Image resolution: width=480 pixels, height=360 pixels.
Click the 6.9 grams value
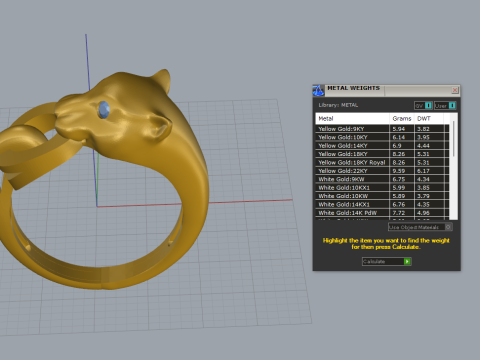(397, 146)
